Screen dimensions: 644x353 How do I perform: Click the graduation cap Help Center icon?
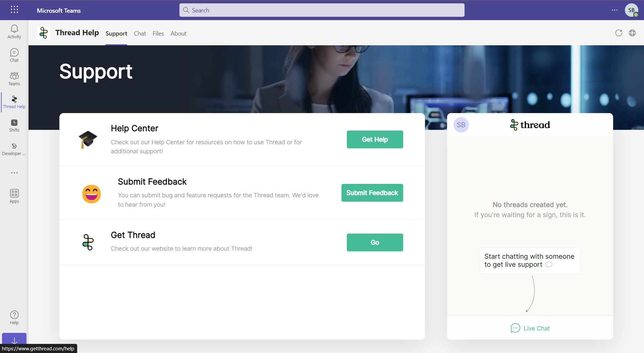pyautogui.click(x=88, y=139)
